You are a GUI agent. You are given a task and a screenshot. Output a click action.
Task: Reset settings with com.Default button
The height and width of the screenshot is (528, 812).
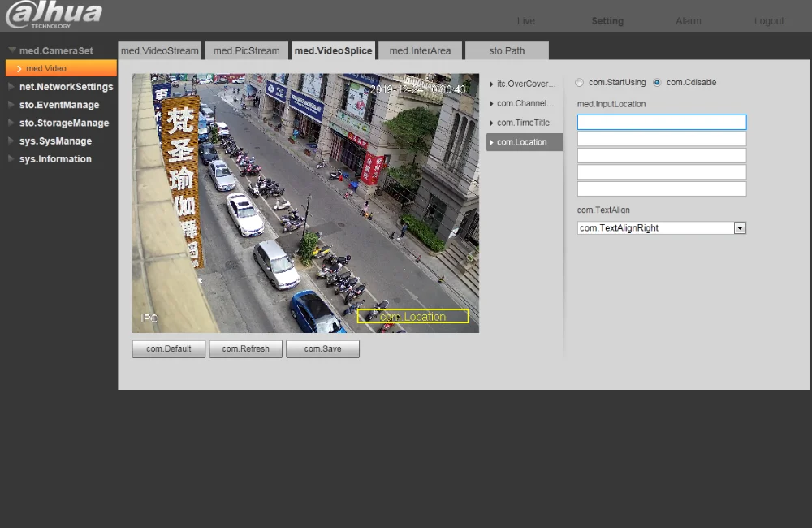(x=168, y=349)
